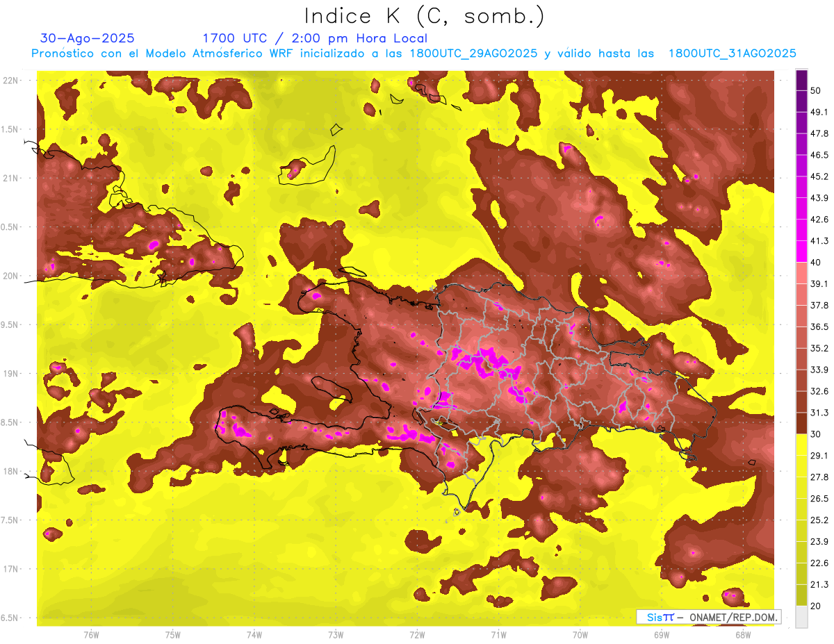Screen dimensions: 834x644
Task: Click the longitude label "74W"
Action: click(254, 635)
